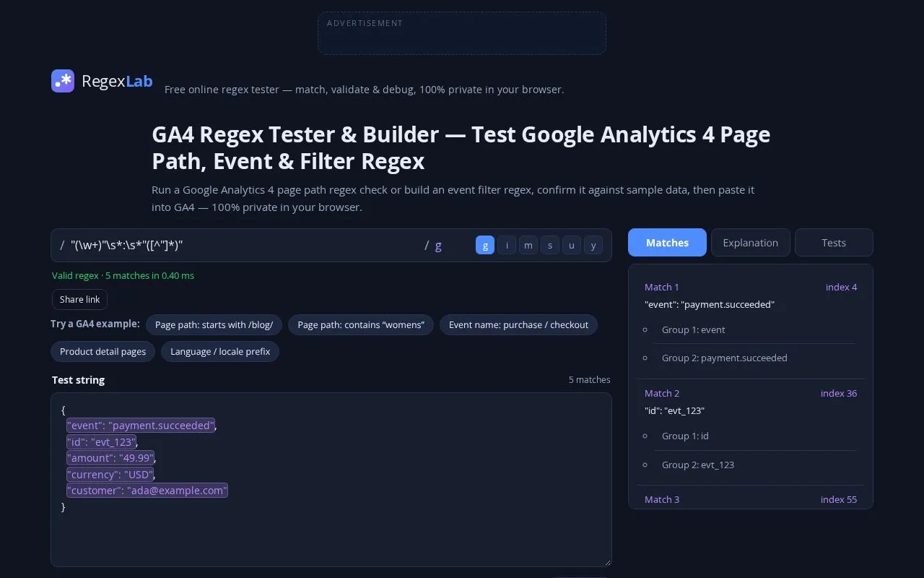This screenshot has width=924, height=578.
Task: Click the 'Valid regex · 5 matches' status text
Action: pos(123,275)
